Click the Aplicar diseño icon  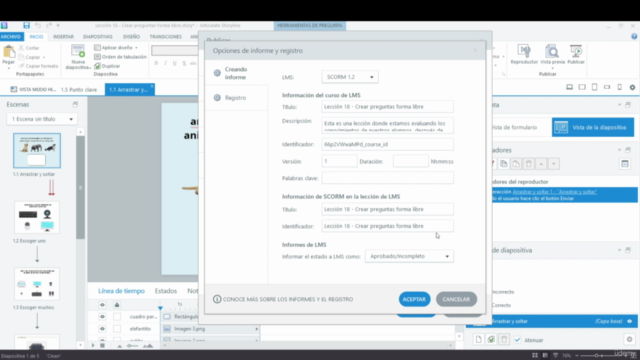[97, 47]
